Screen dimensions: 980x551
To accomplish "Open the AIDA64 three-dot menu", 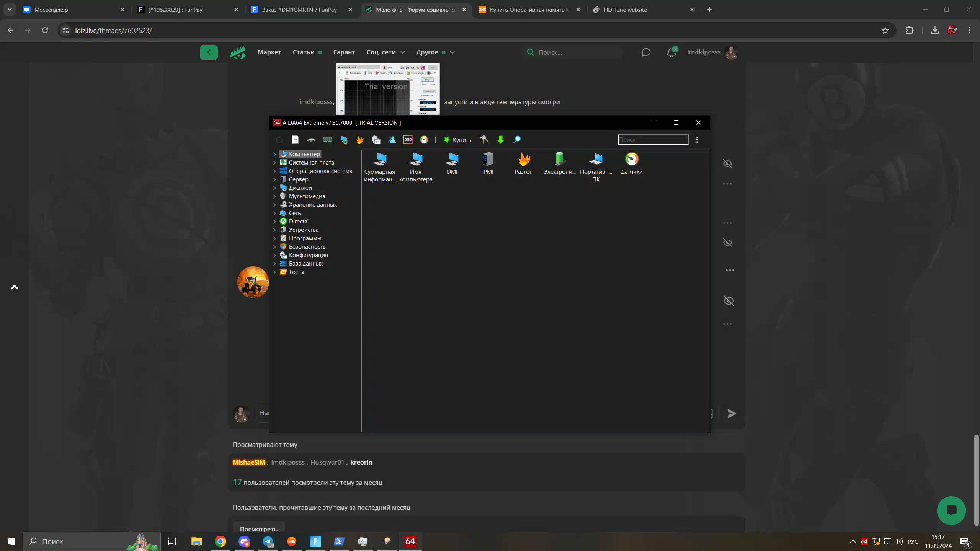I will tap(697, 140).
